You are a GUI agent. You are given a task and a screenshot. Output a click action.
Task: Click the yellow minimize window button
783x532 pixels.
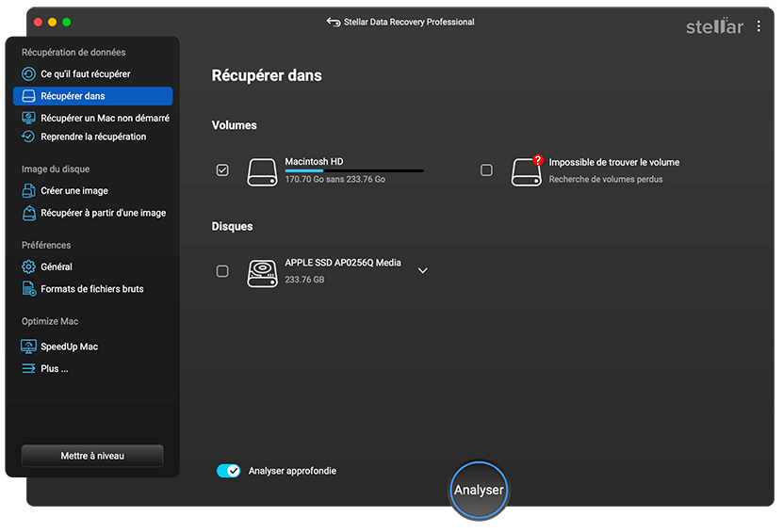click(x=52, y=22)
